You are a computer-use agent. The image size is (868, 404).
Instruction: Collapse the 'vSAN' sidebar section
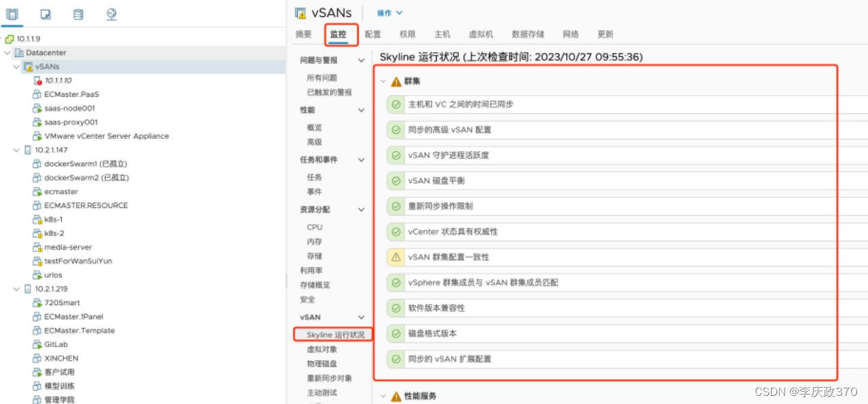point(361,317)
